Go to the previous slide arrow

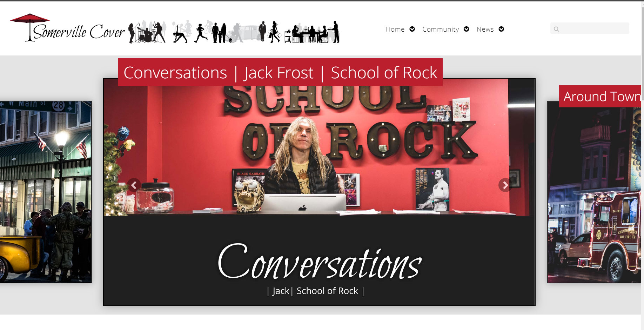[x=134, y=185]
